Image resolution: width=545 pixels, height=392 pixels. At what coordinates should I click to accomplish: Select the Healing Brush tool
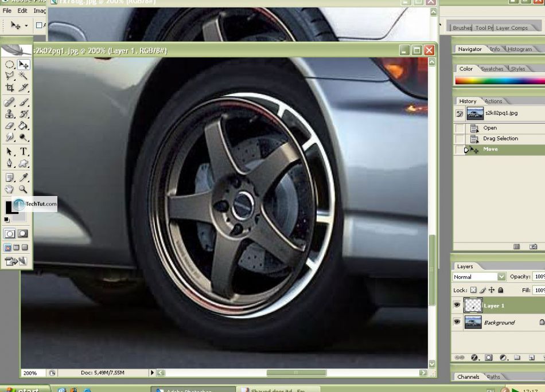pyautogui.click(x=9, y=102)
